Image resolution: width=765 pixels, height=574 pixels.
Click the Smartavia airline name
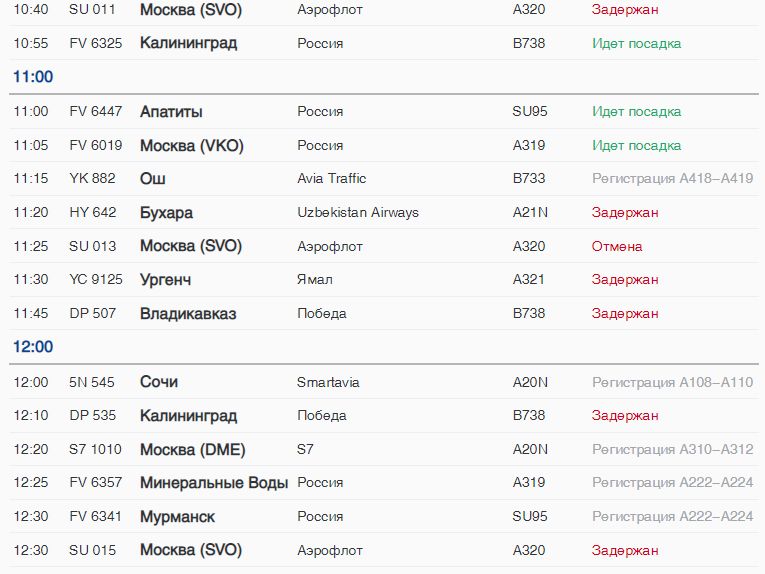[x=328, y=382]
